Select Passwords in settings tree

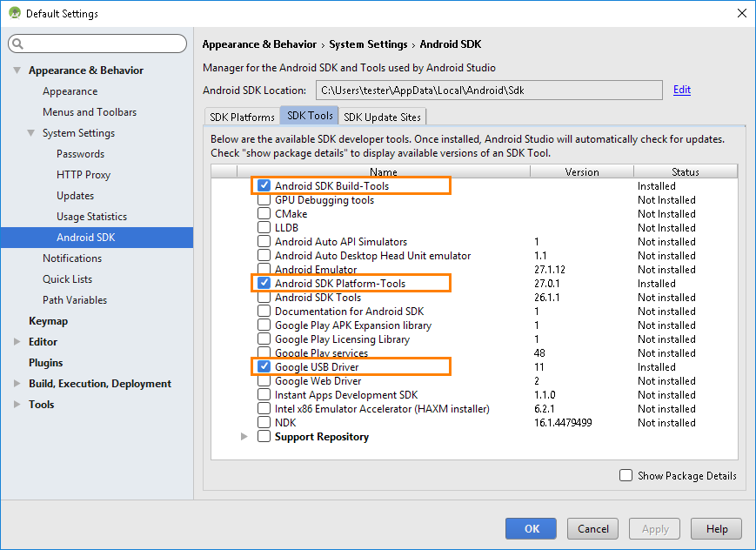click(81, 154)
